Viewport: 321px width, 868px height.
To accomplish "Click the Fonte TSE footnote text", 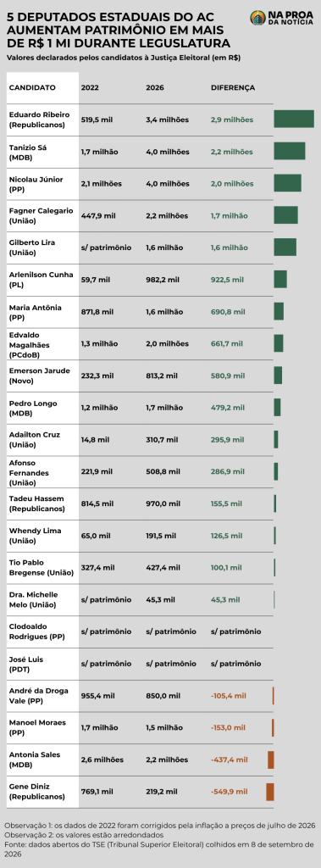I will click(160, 849).
